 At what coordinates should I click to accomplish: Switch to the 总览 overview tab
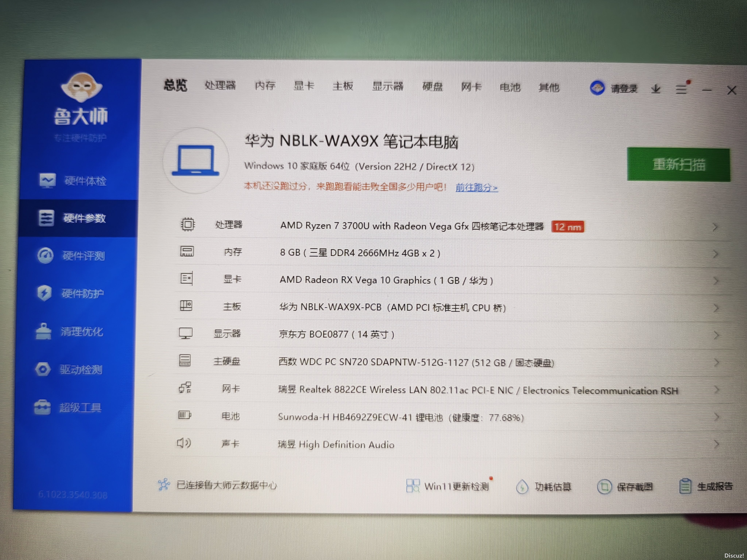point(175,85)
